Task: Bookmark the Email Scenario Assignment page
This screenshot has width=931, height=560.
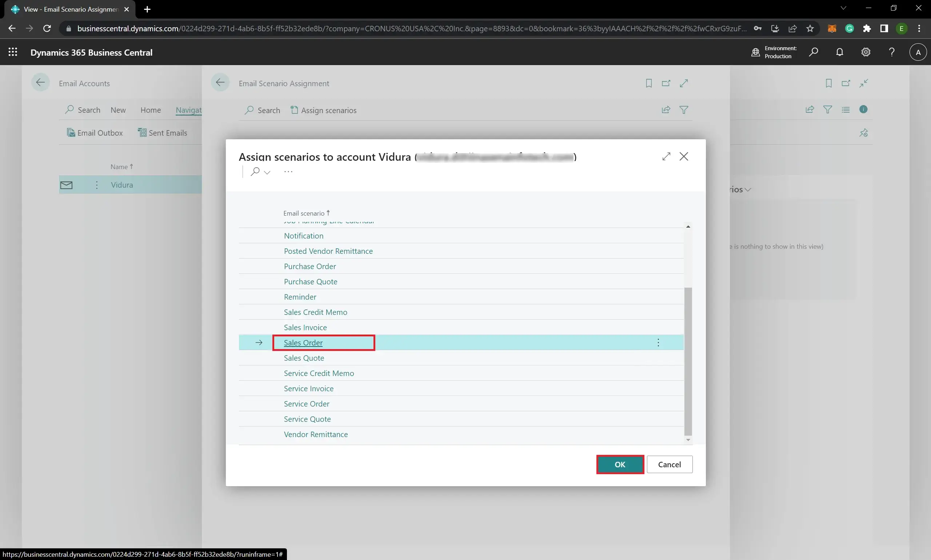Action: pyautogui.click(x=649, y=83)
